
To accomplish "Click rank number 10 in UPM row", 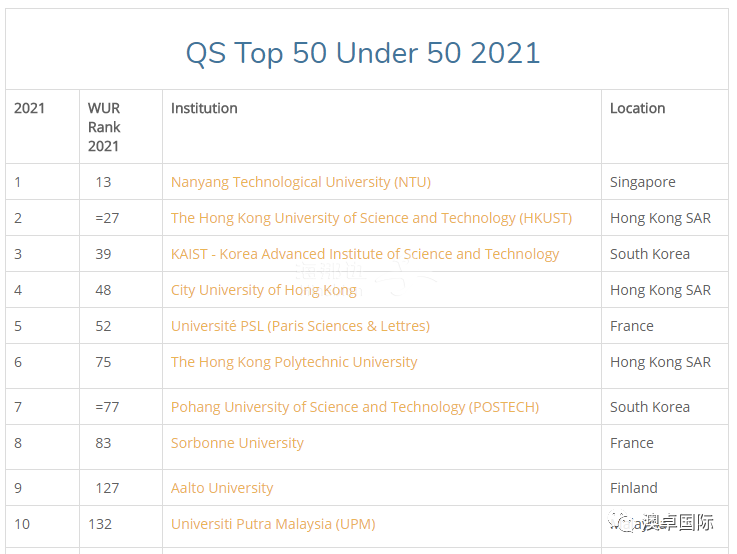I will [x=22, y=524].
